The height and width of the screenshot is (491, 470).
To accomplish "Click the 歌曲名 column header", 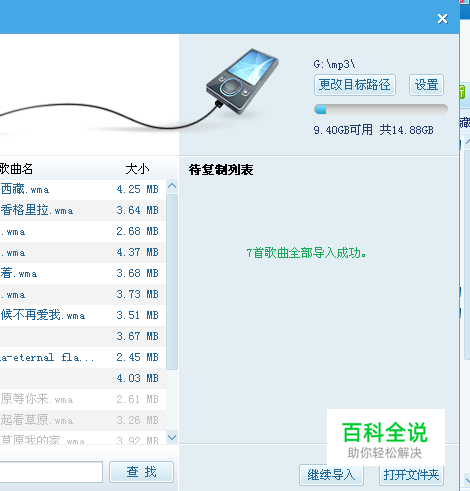I will coord(16,169).
